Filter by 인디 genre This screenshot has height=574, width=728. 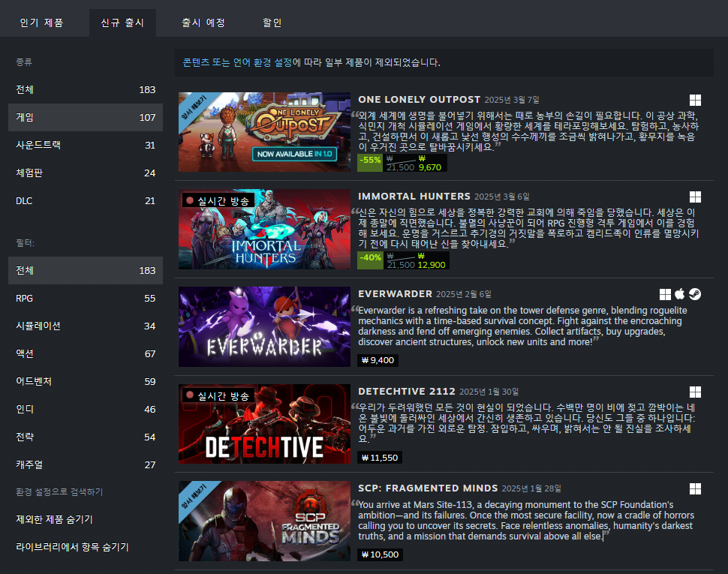(86, 409)
